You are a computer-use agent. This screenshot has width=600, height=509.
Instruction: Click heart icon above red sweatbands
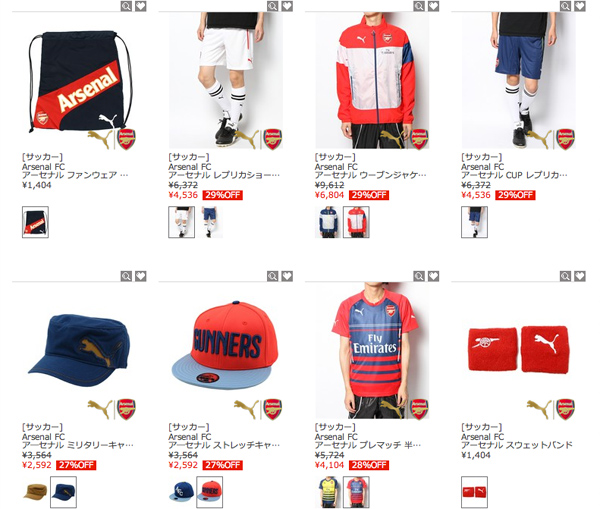(580, 276)
